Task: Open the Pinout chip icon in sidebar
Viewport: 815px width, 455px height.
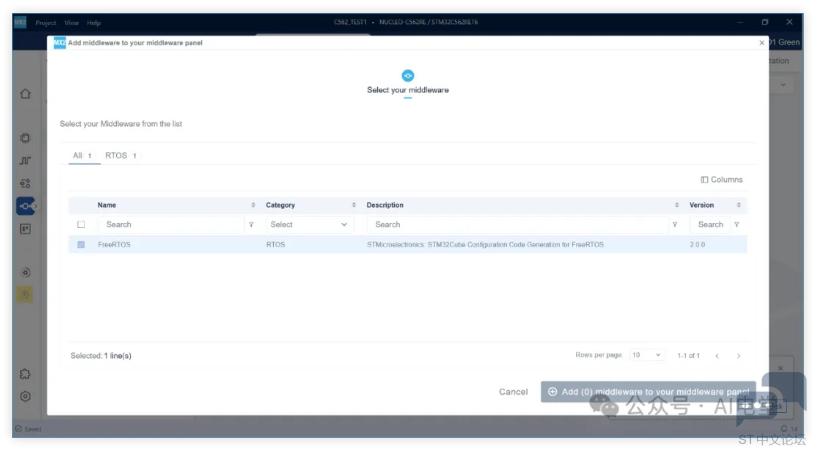Action: (25, 138)
